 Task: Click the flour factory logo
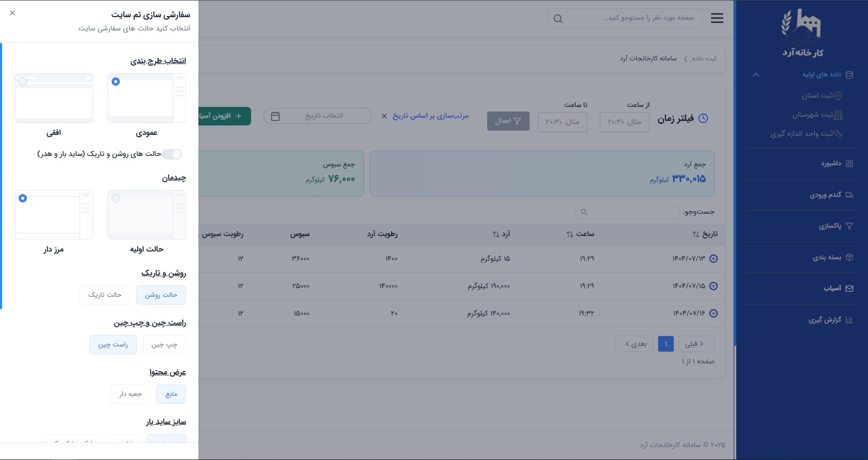802,33
